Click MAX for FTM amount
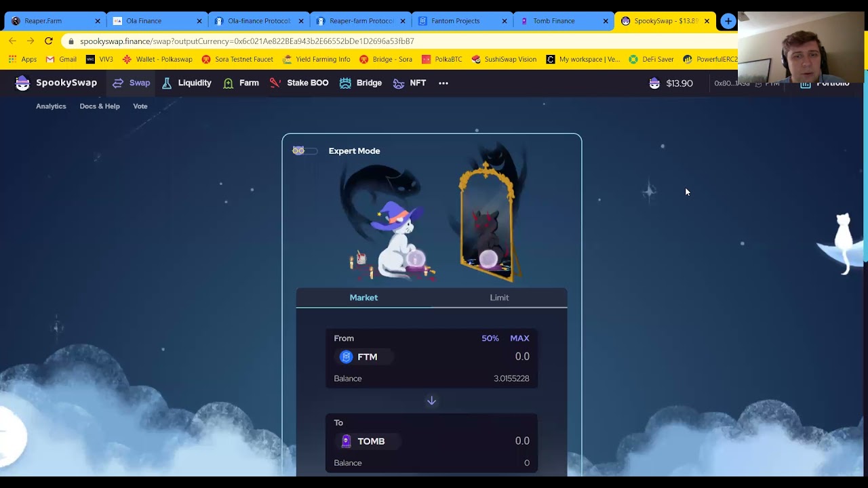This screenshot has height=488, width=868. click(519, 338)
